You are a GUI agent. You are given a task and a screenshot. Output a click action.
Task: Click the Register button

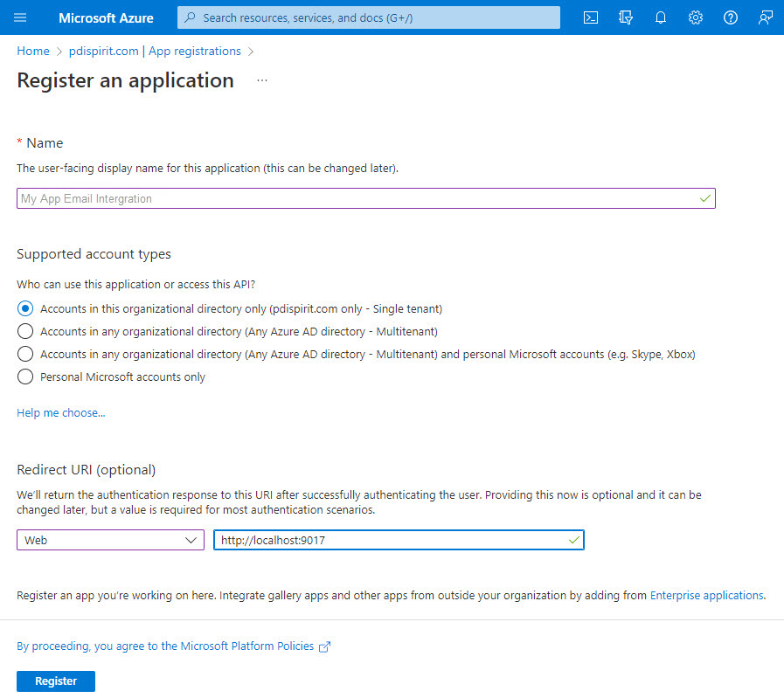(x=56, y=681)
